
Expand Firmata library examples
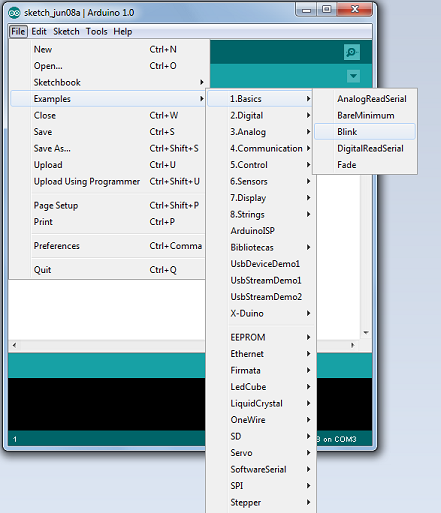[x=260, y=370]
